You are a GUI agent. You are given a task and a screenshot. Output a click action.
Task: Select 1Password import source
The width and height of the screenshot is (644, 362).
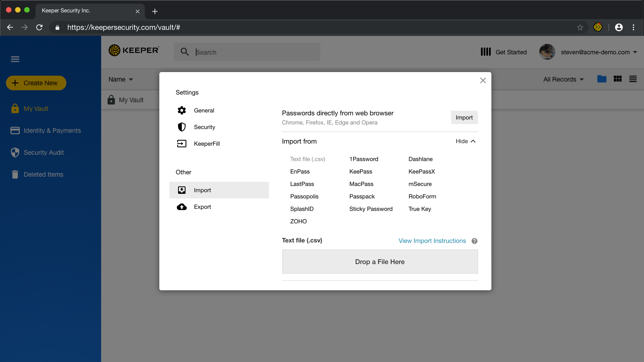pos(364,159)
